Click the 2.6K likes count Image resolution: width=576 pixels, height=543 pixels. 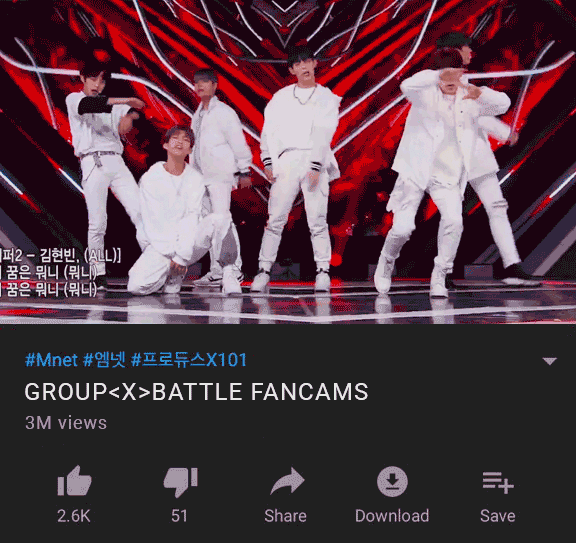pos(74,516)
